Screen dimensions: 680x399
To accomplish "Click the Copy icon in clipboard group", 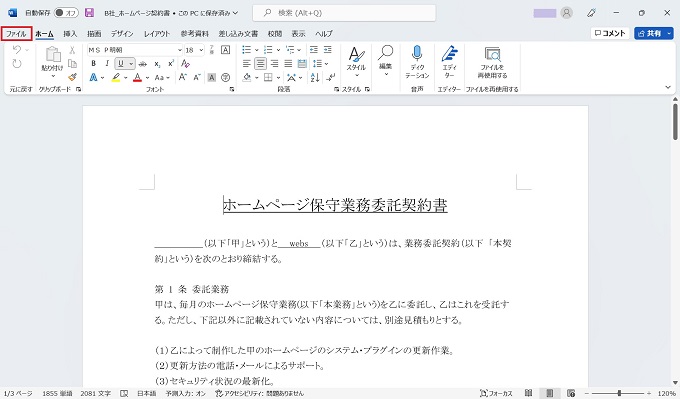I will (x=72, y=63).
